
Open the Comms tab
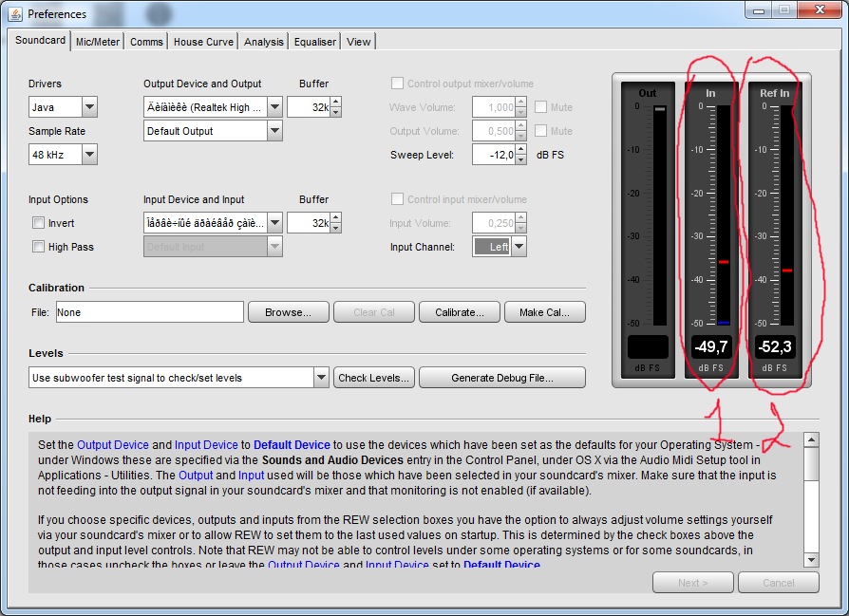pos(146,42)
